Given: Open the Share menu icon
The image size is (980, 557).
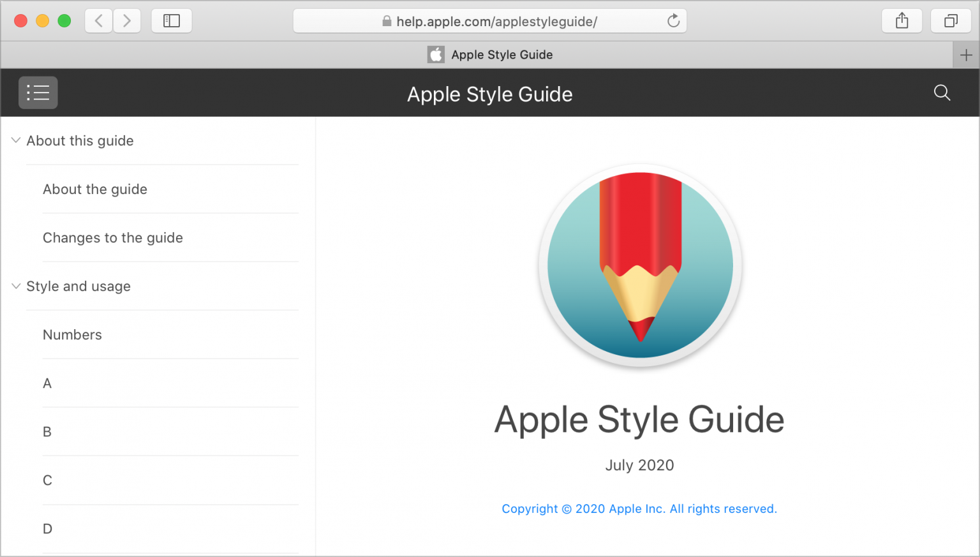Looking at the screenshot, I should point(902,21).
